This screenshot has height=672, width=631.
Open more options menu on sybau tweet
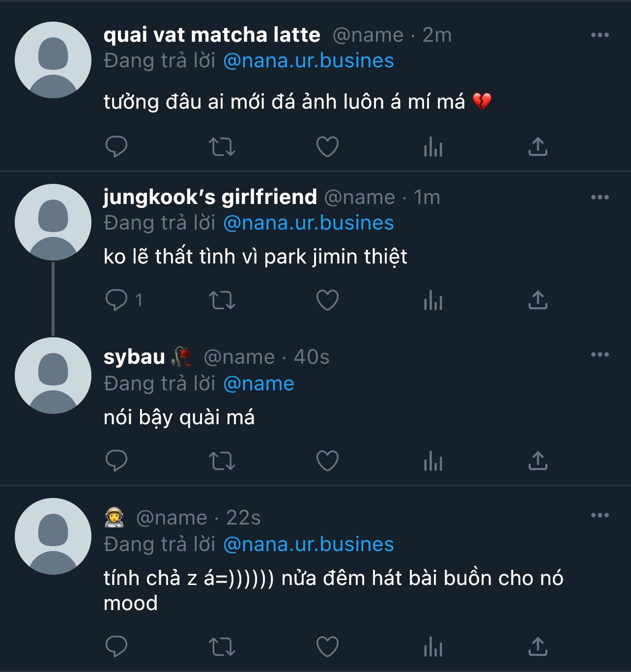tap(600, 354)
